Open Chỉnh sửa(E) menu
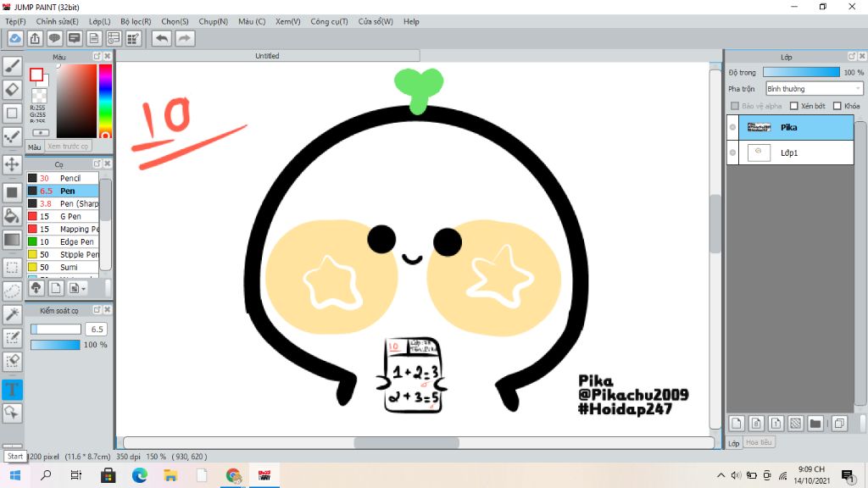Image resolution: width=868 pixels, height=488 pixels. pyautogui.click(x=57, y=21)
